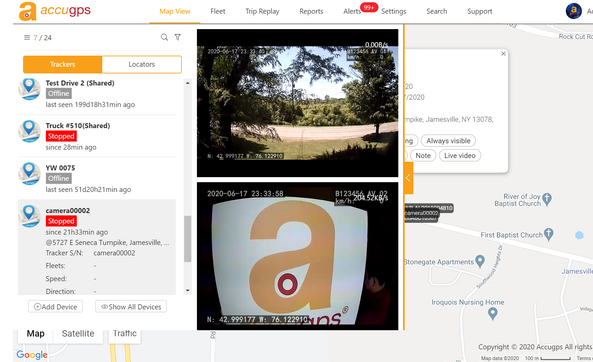Click 'since 28min ago' text

(71, 147)
